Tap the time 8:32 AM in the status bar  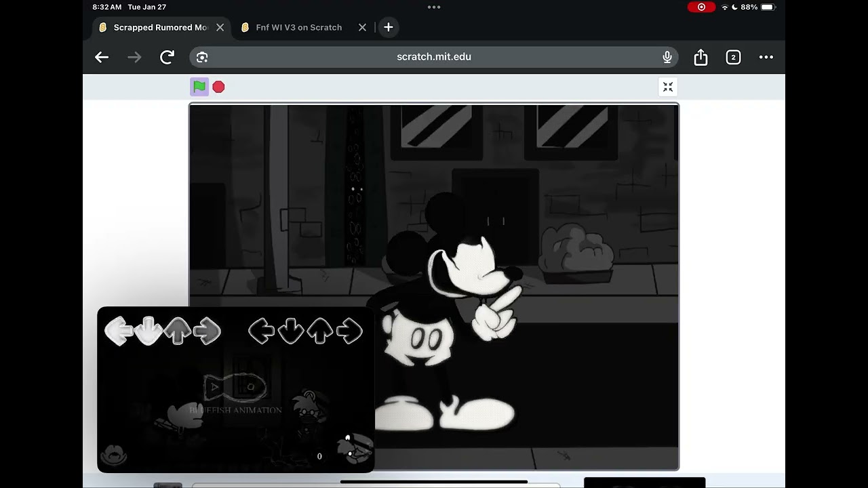(x=107, y=7)
